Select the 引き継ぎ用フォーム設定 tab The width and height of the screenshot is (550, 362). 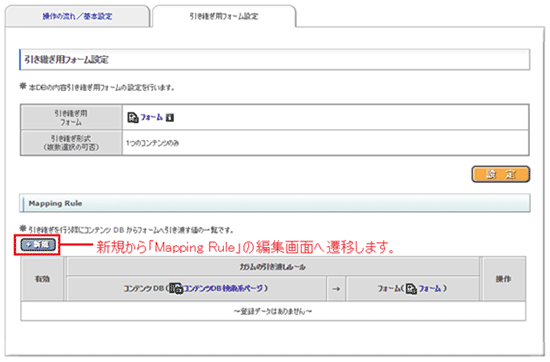pyautogui.click(x=224, y=16)
